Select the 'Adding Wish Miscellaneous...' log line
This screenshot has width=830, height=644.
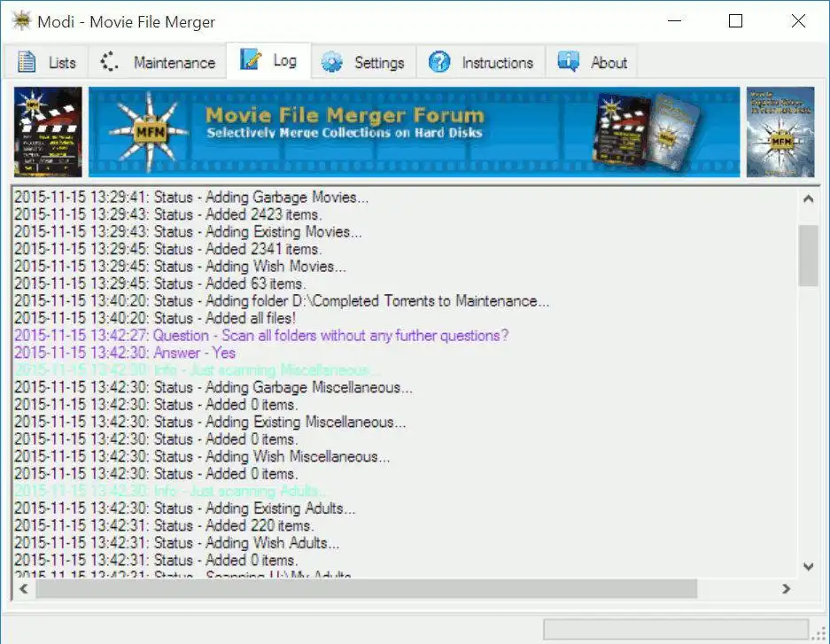[202, 456]
